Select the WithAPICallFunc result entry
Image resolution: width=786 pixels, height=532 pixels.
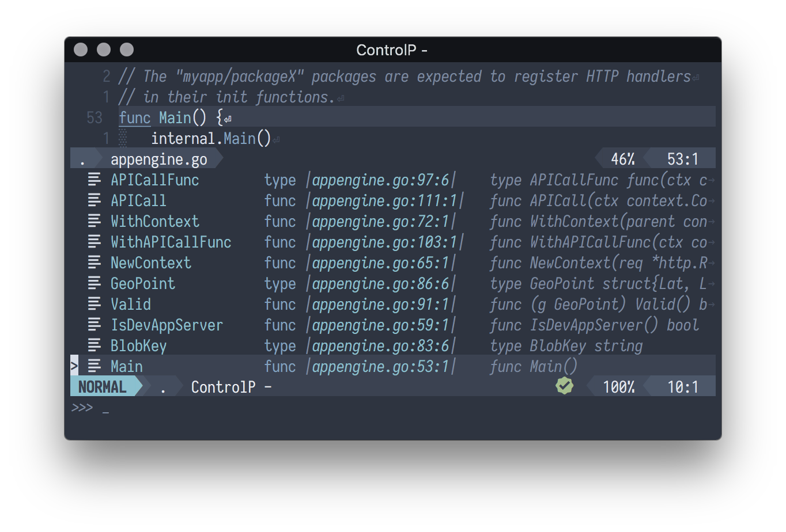[x=171, y=242]
